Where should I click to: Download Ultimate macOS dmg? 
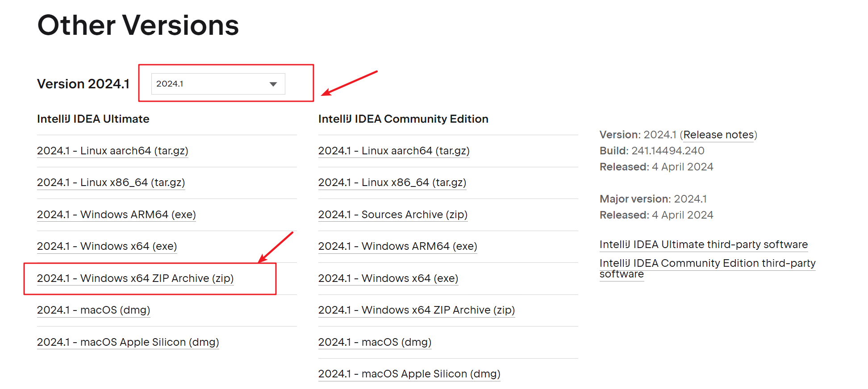93,310
